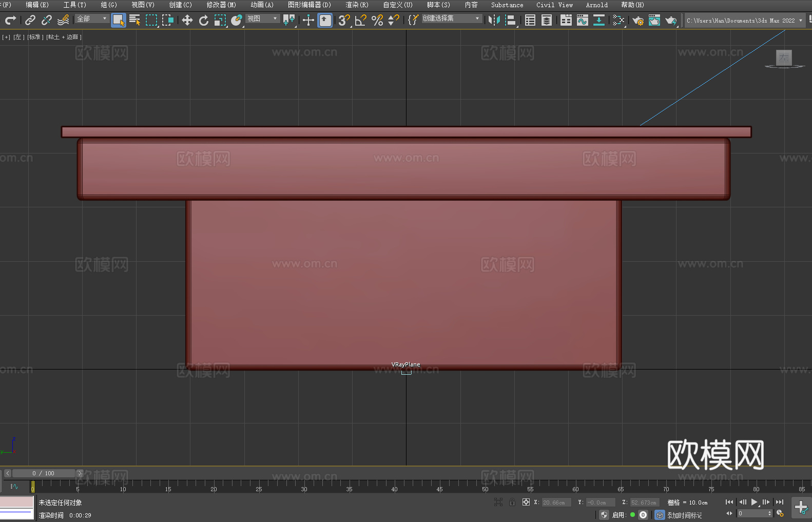The width and height of the screenshot is (812, 522).
Task: Step time slider forward with right arrow
Action: 80,473
